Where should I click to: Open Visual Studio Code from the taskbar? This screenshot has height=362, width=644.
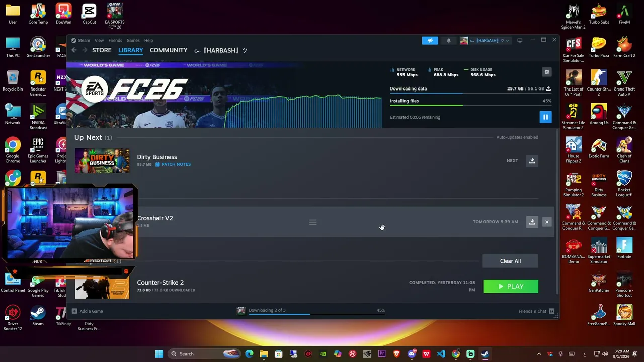[441, 354]
